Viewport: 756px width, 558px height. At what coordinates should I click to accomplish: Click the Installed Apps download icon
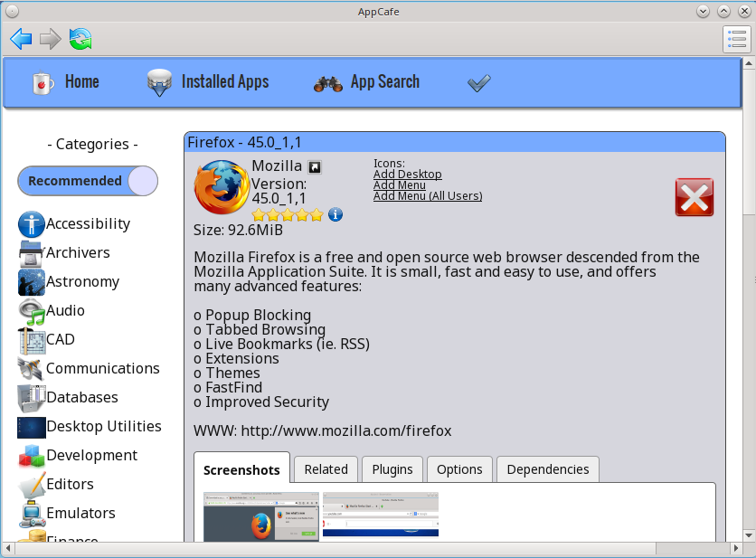click(x=159, y=82)
